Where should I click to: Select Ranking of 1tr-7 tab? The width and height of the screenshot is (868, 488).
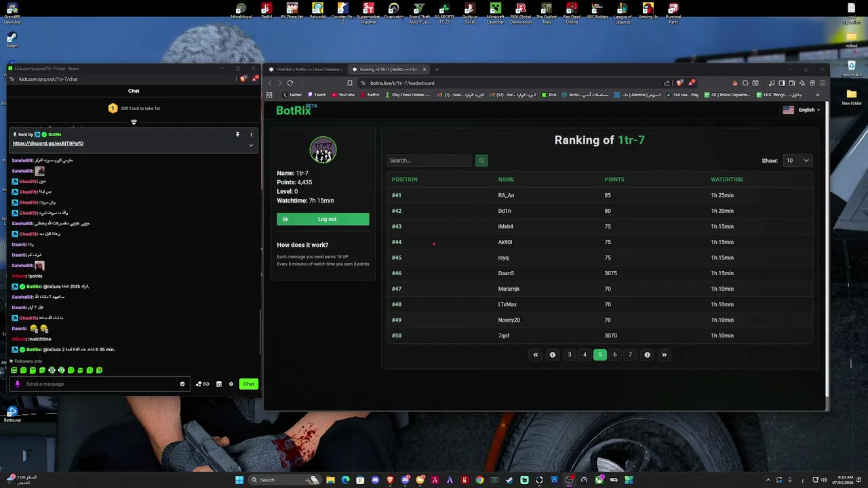coord(389,69)
